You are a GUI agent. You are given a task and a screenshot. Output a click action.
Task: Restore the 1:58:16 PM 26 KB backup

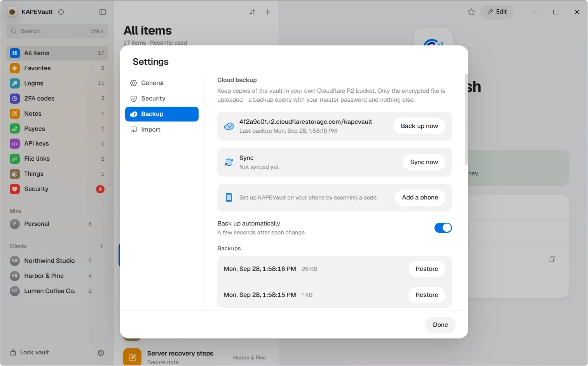tap(427, 269)
